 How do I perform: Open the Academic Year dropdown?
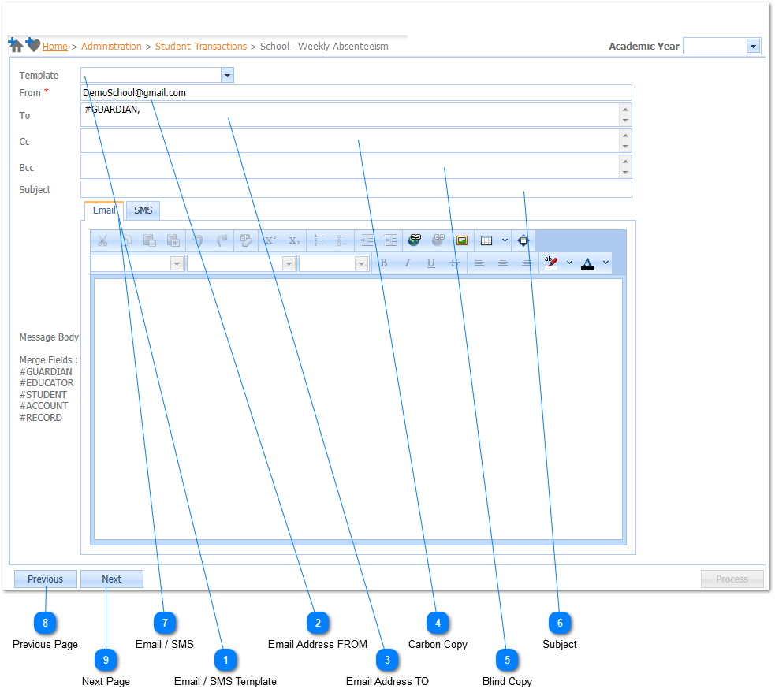tap(753, 47)
